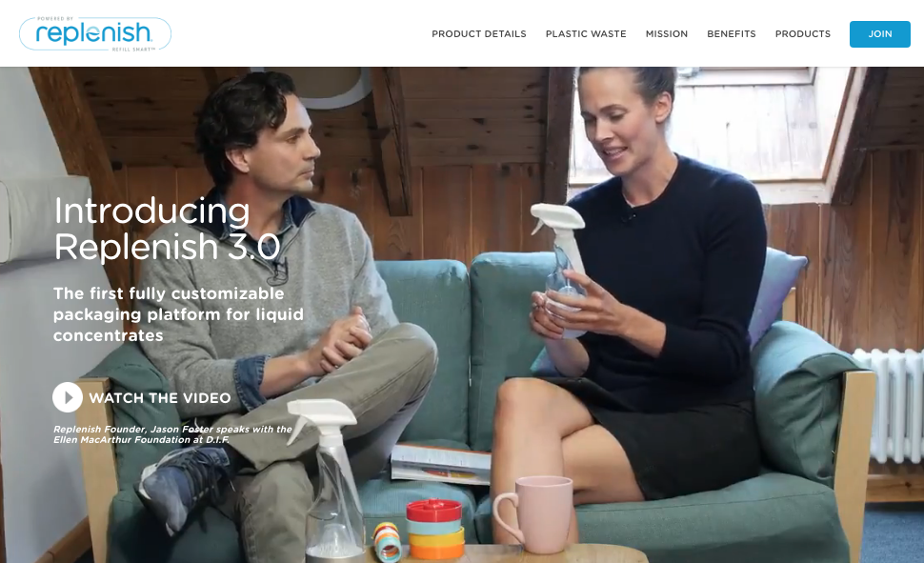Image resolution: width=924 pixels, height=563 pixels.
Task: Click the Watch the Video text link
Action: 160,398
